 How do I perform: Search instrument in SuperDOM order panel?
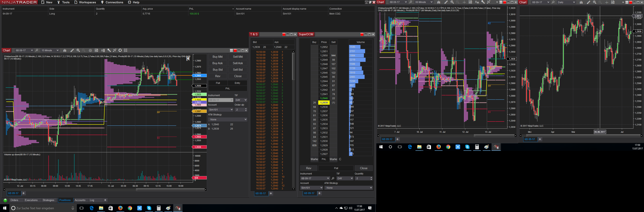click(333, 178)
